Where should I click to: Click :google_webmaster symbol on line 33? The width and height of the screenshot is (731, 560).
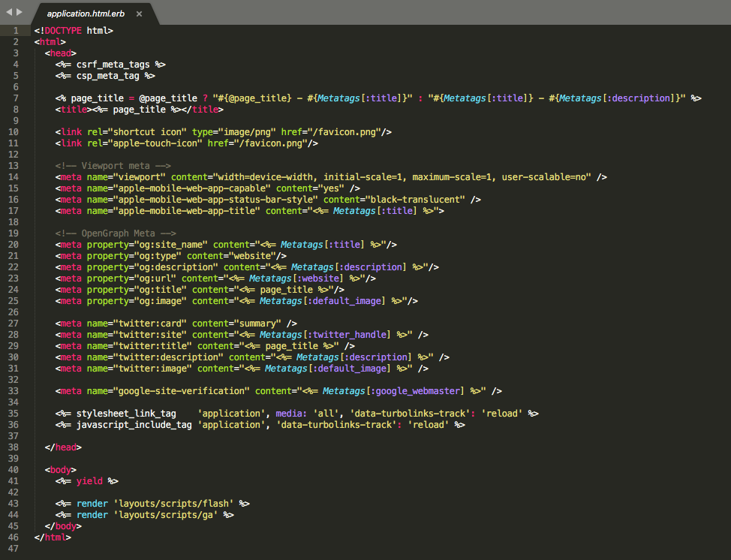point(416,391)
